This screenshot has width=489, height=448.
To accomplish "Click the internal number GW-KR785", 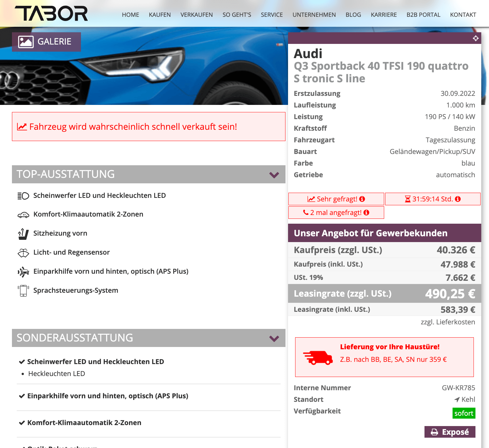I will [x=458, y=388].
